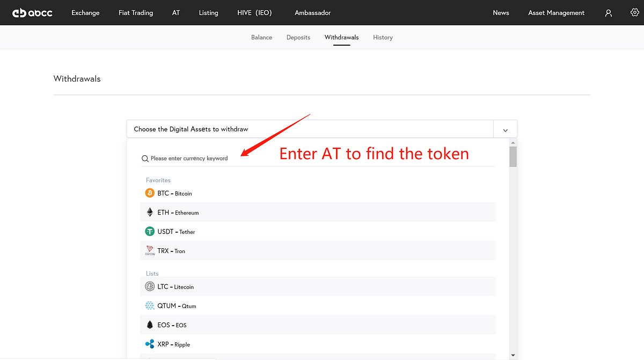The width and height of the screenshot is (644, 360).
Task: Click the Bitcoin coin icon
Action: [x=150, y=193]
